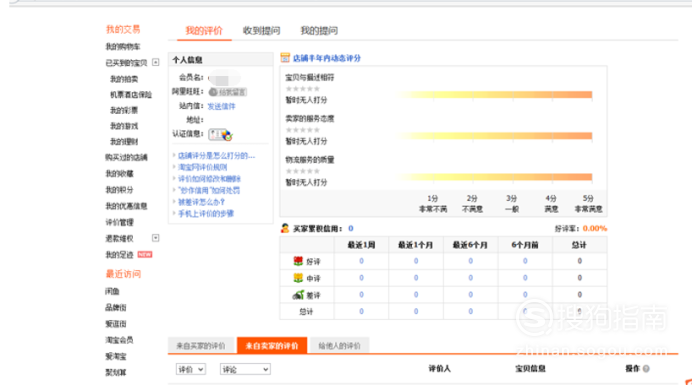Click the 好评率 0.00% value
Viewport: 692px width, 385px height.
595,228
